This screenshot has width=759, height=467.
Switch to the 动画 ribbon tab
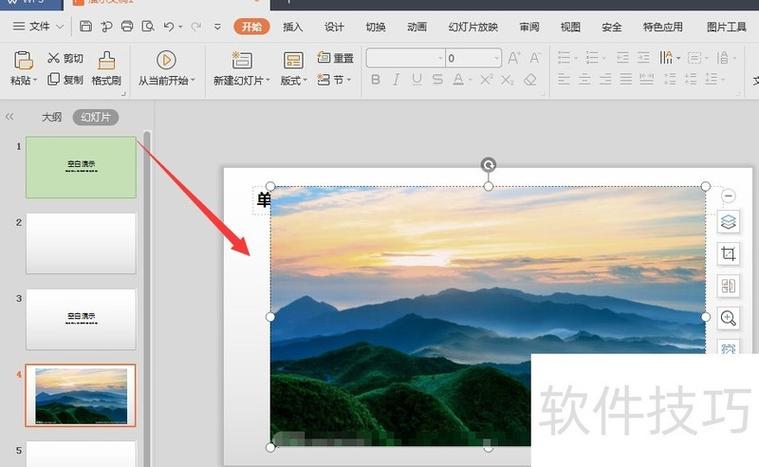417,27
